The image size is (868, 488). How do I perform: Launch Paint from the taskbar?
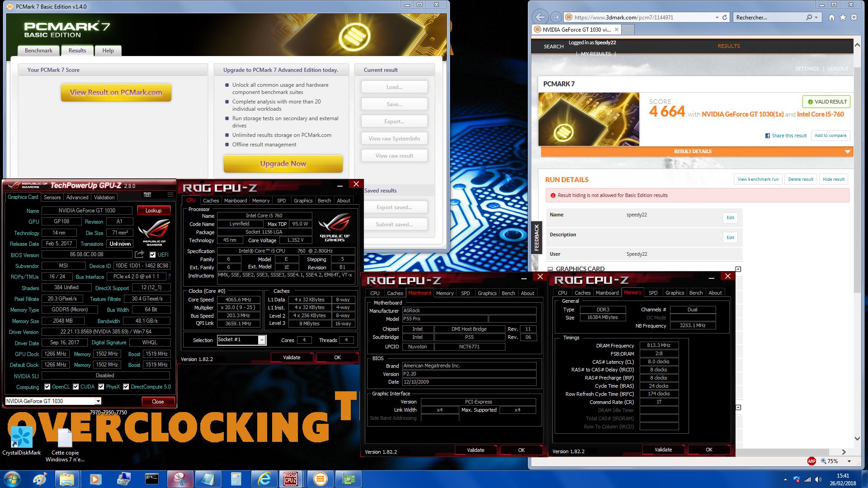coord(39,479)
